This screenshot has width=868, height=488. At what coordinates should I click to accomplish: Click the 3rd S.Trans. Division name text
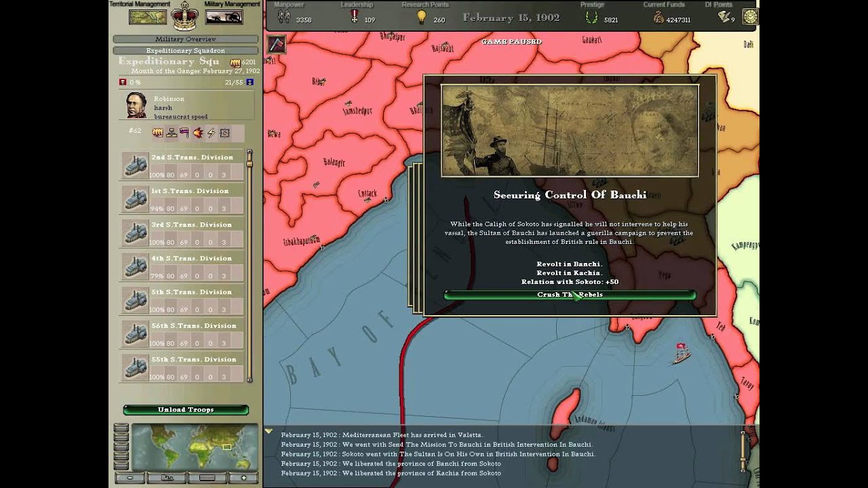click(191, 225)
